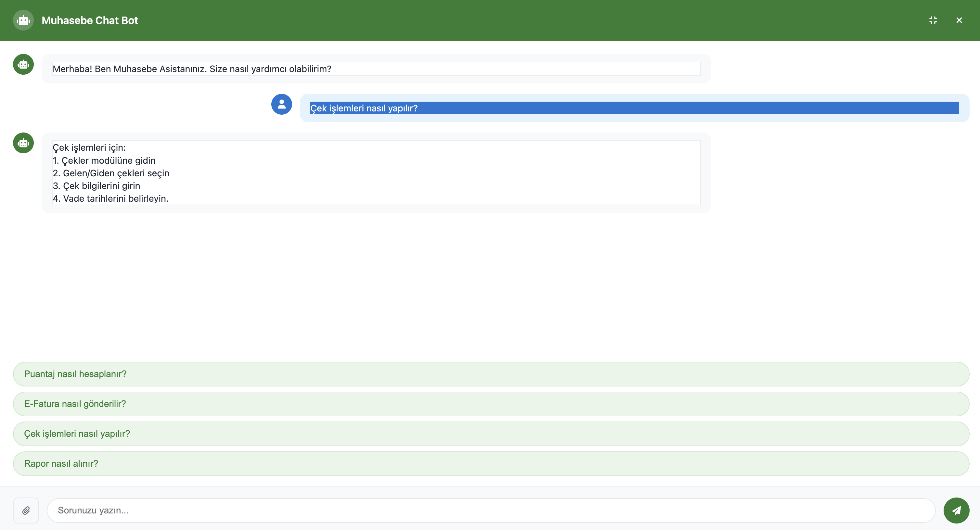The image size is (980, 530).
Task: Click the 'Vade tarihlerini belirleyin' step line
Action: point(110,198)
